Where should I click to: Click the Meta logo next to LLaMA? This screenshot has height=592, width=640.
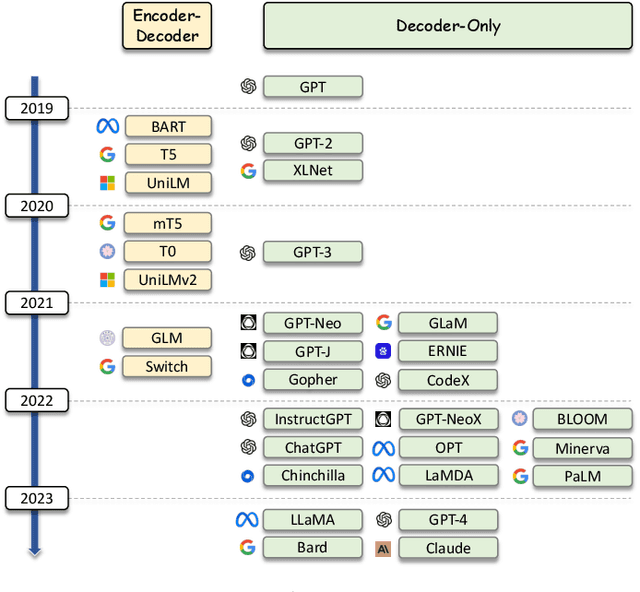(x=247, y=520)
